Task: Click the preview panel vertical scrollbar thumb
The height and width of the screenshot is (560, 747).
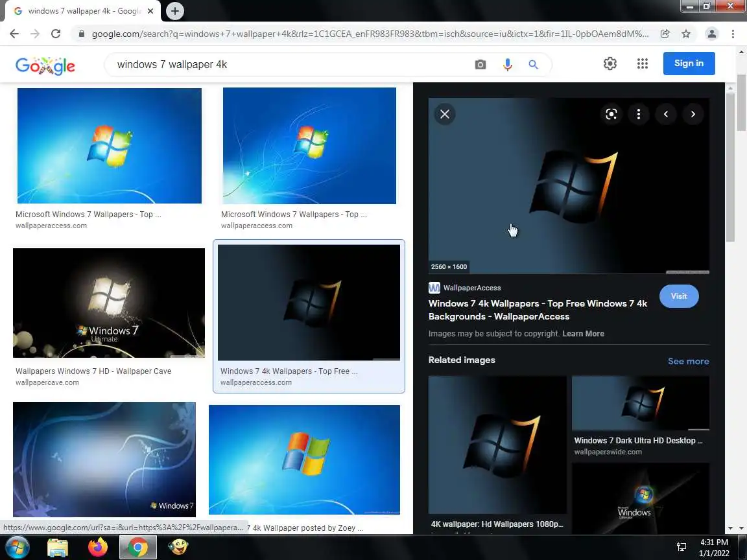Action: click(x=730, y=167)
